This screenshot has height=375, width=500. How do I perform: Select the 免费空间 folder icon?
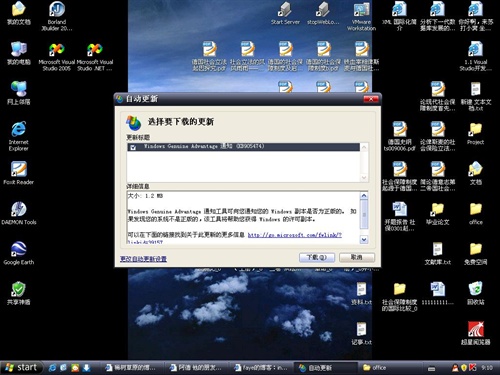[476, 253]
